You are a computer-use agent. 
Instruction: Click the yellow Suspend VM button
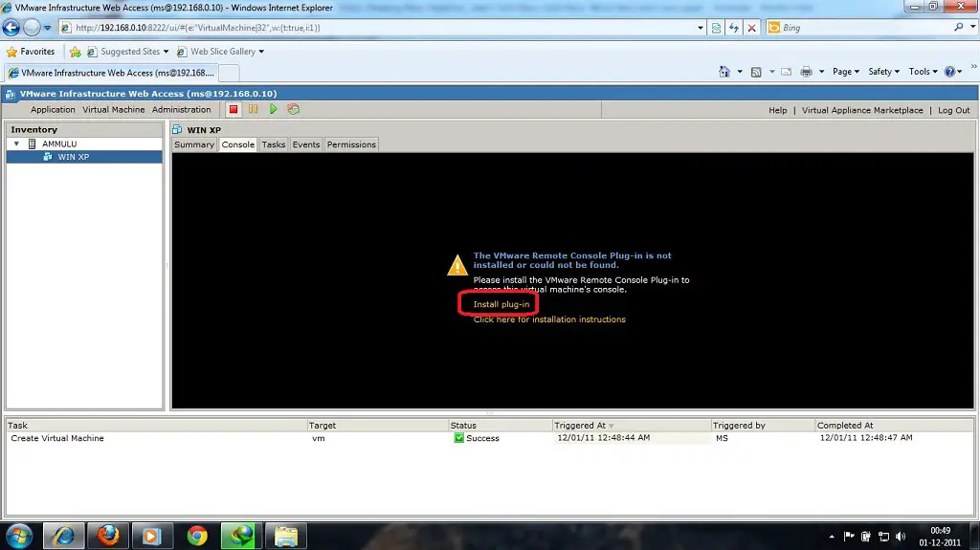coord(253,109)
